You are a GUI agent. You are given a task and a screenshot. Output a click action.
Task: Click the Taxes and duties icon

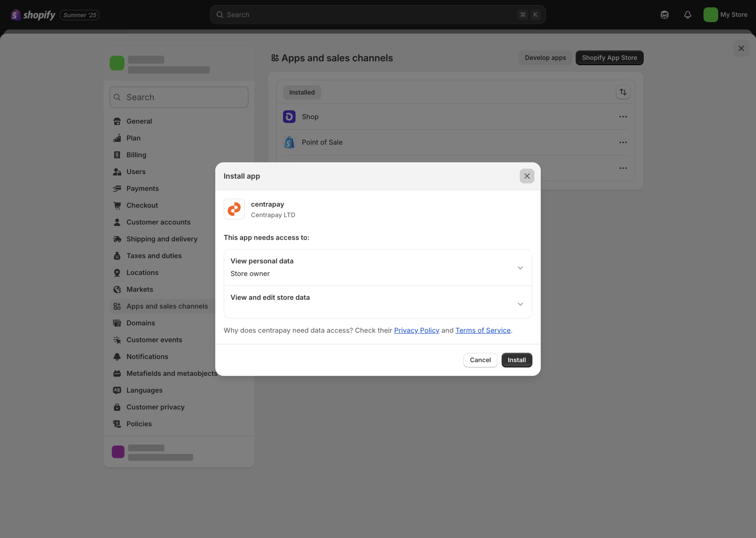(117, 255)
